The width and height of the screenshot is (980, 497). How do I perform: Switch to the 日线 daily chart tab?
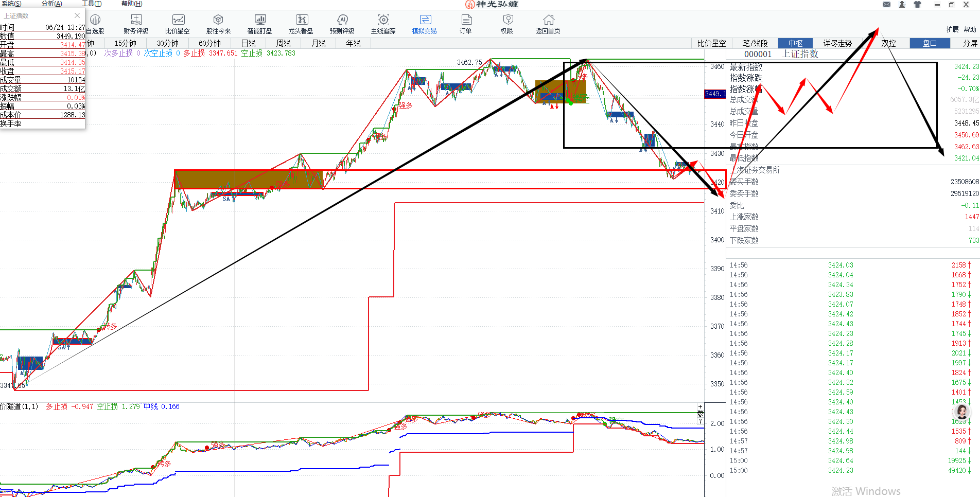tap(249, 43)
